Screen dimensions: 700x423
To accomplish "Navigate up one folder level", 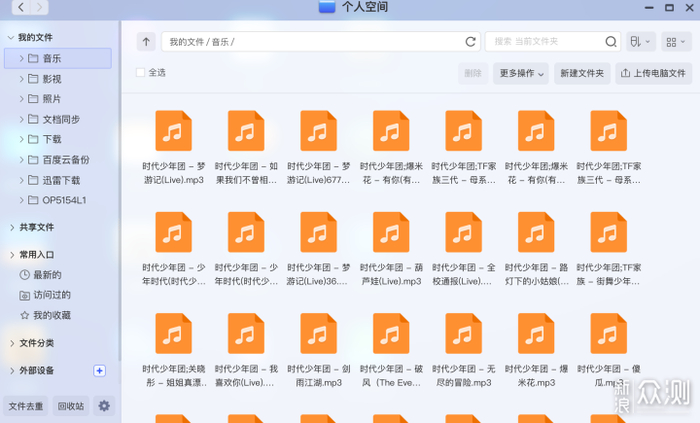I will 146,42.
